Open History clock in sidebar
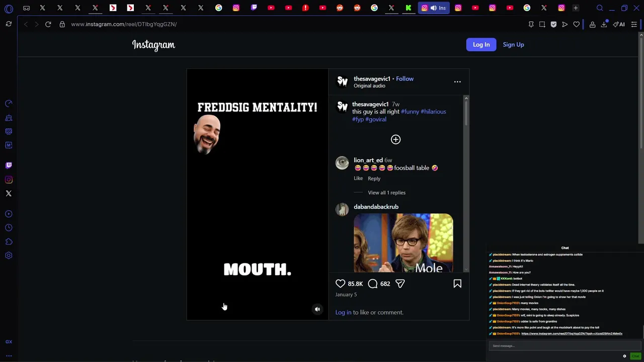This screenshot has height=362, width=644. coord(9,228)
